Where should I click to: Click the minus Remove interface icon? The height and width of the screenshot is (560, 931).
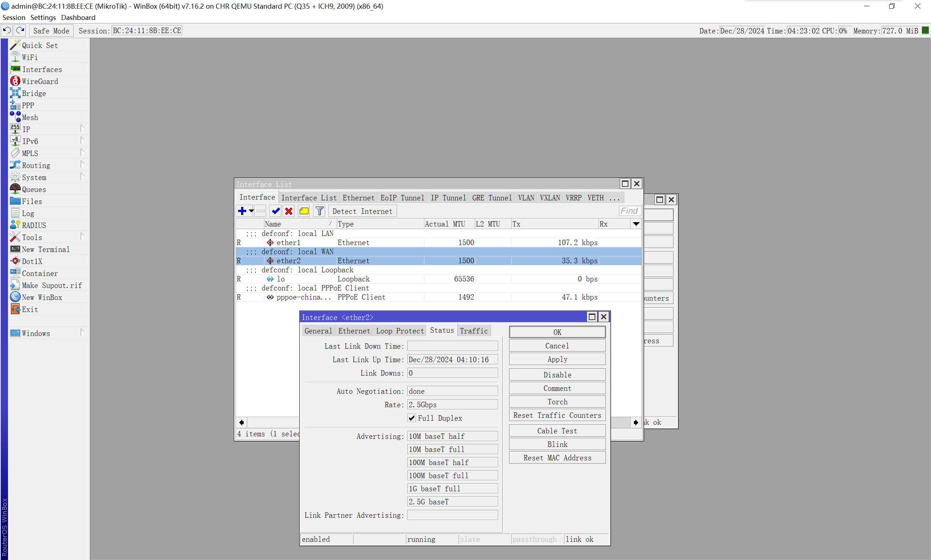point(261,211)
